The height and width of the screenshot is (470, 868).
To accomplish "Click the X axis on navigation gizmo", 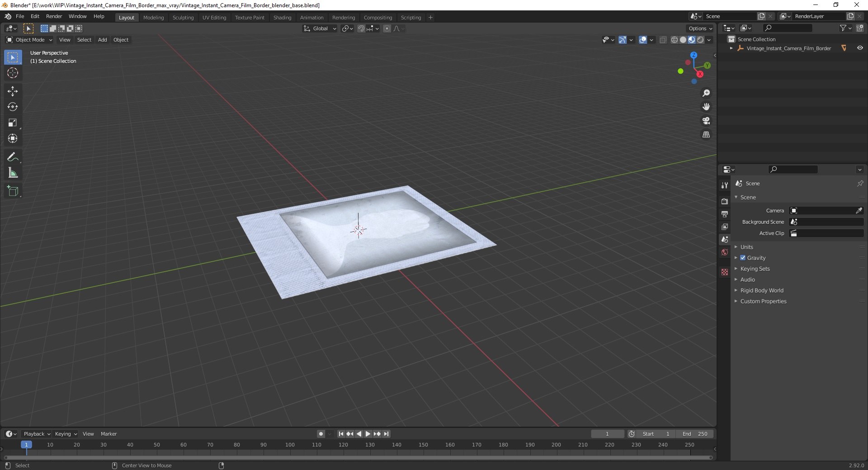I will pos(700,74).
